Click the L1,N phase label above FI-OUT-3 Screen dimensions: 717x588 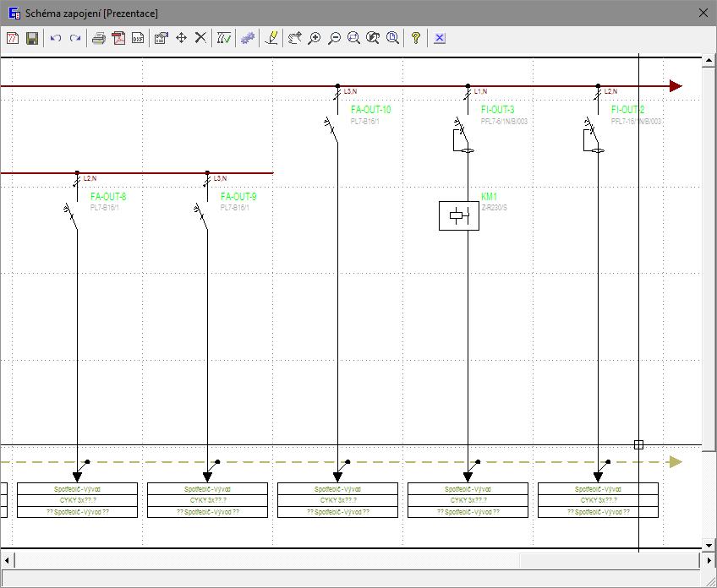coord(480,91)
